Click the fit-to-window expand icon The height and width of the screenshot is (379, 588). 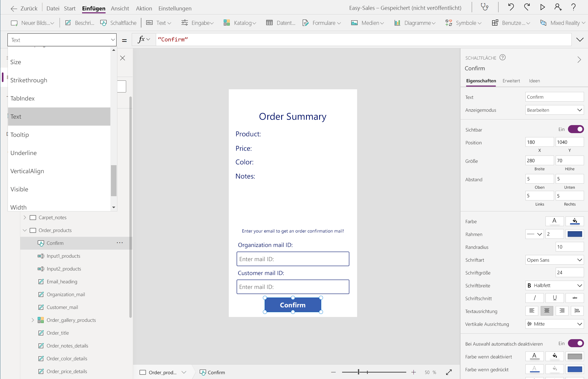pyautogui.click(x=449, y=372)
